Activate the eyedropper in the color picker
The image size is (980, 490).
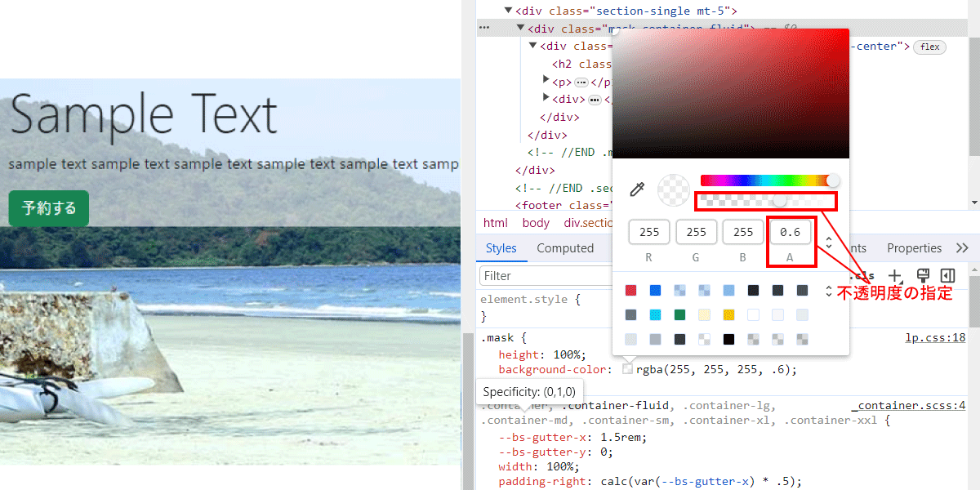point(637,189)
